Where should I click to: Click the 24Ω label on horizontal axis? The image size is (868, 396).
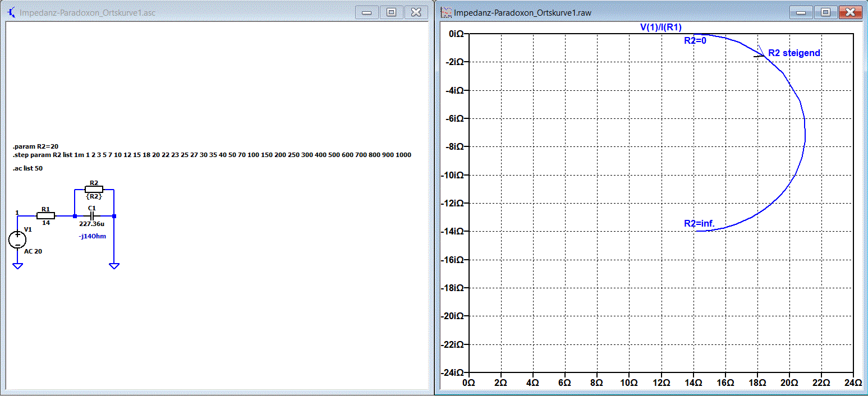(x=853, y=383)
